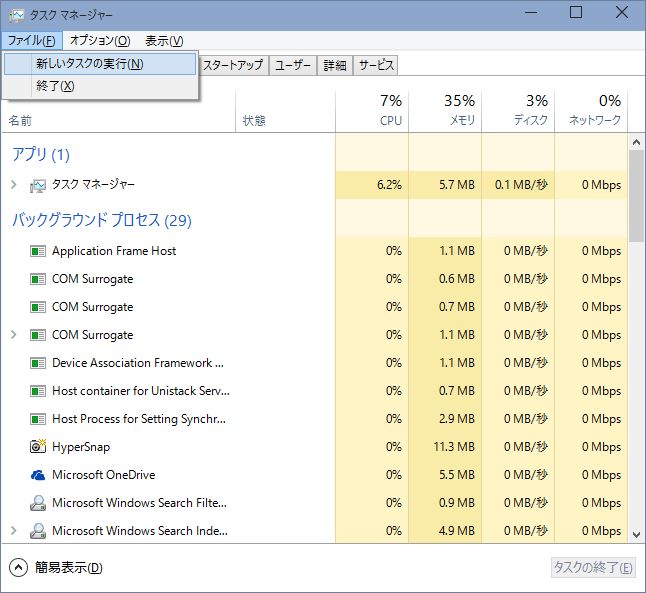
Task: Click the Application Frame Host process icon
Action: 38,251
